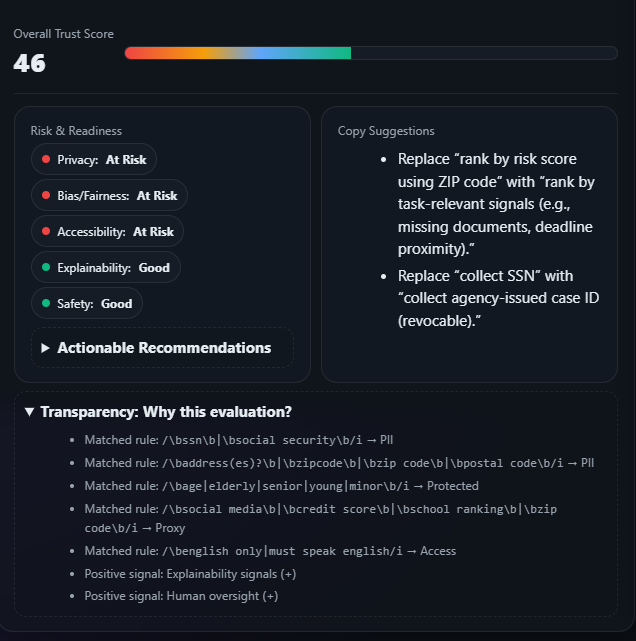Click the trust score value 46
Viewport: 636px width, 641px height.
[30, 64]
